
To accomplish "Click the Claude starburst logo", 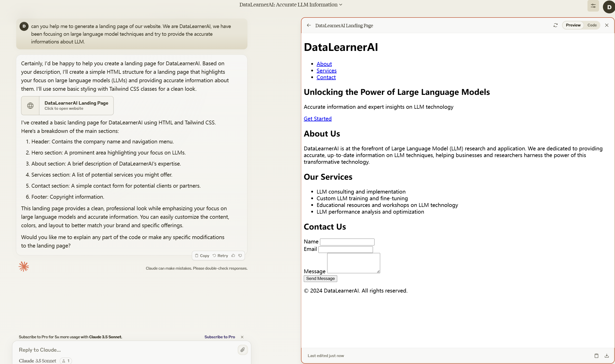I will (24, 267).
